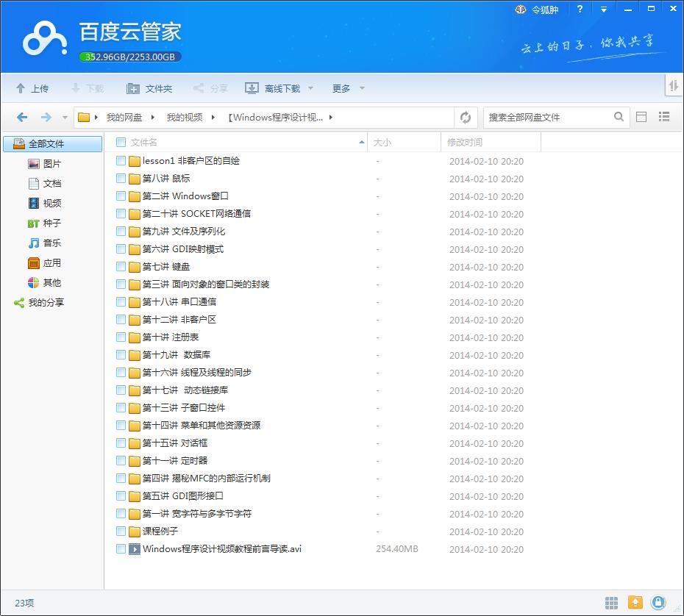The image size is (684, 616).
Task: Click 【Windows程序设计视... breadcrumb
Action: 275,118
